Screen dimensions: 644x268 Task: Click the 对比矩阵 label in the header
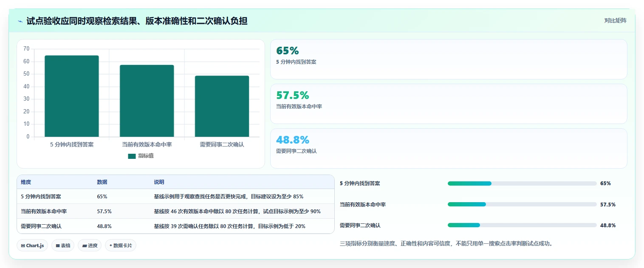[x=615, y=20]
